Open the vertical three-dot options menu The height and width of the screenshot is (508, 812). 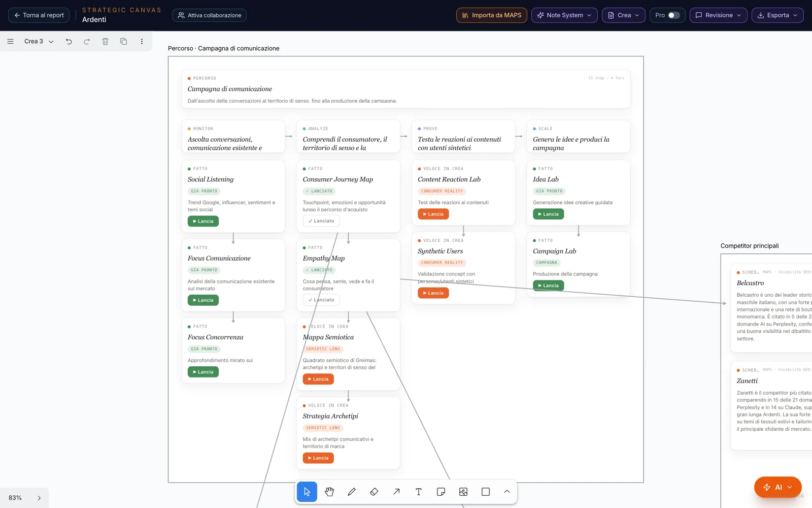tap(142, 42)
